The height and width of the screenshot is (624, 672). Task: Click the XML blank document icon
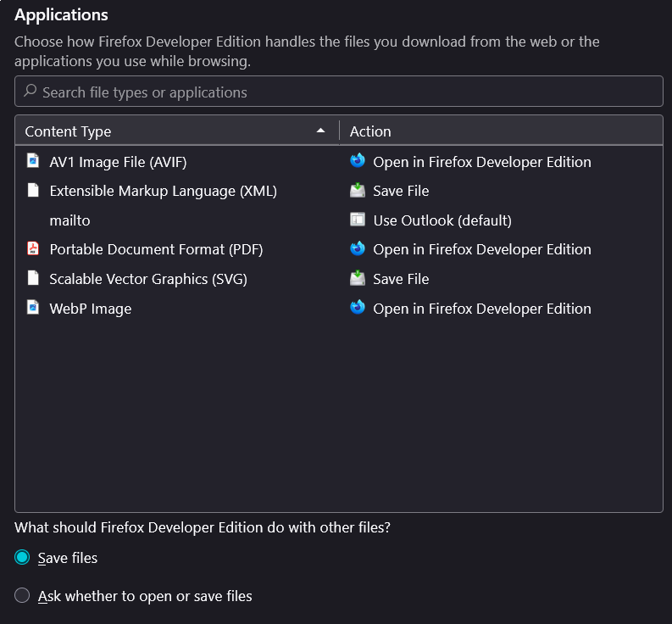coord(33,190)
